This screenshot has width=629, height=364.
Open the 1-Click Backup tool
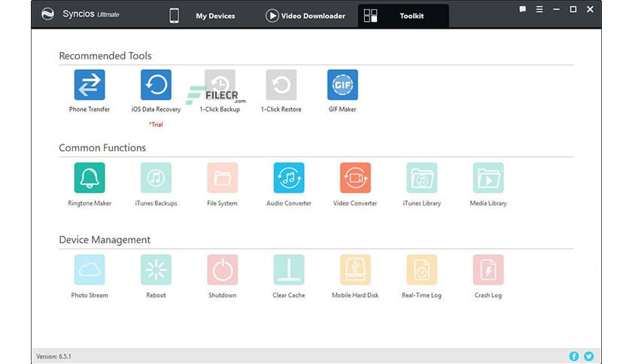click(x=220, y=84)
